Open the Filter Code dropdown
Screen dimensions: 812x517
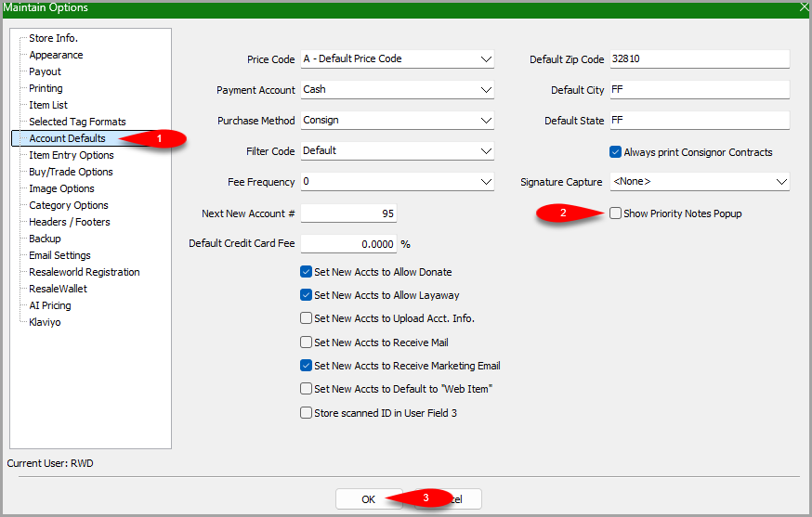tap(486, 150)
